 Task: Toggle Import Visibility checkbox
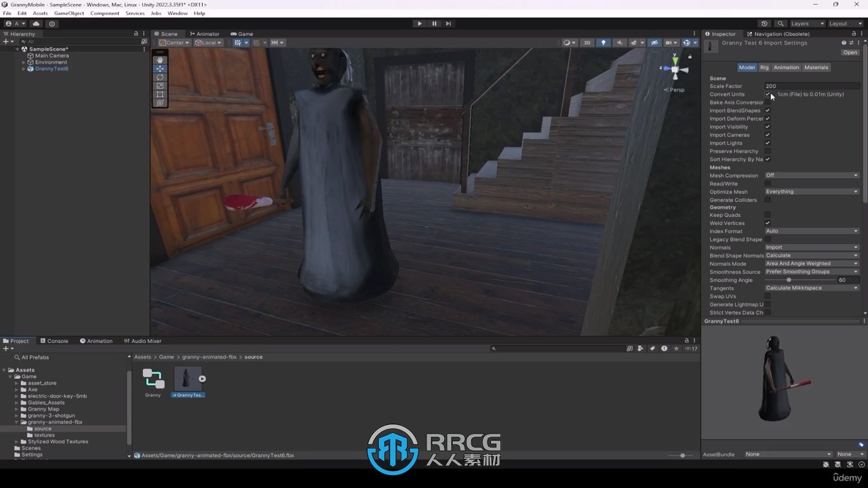768,127
